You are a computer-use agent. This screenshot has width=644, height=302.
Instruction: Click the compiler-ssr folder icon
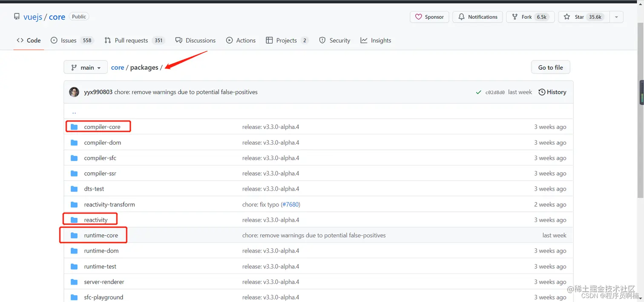pos(74,173)
